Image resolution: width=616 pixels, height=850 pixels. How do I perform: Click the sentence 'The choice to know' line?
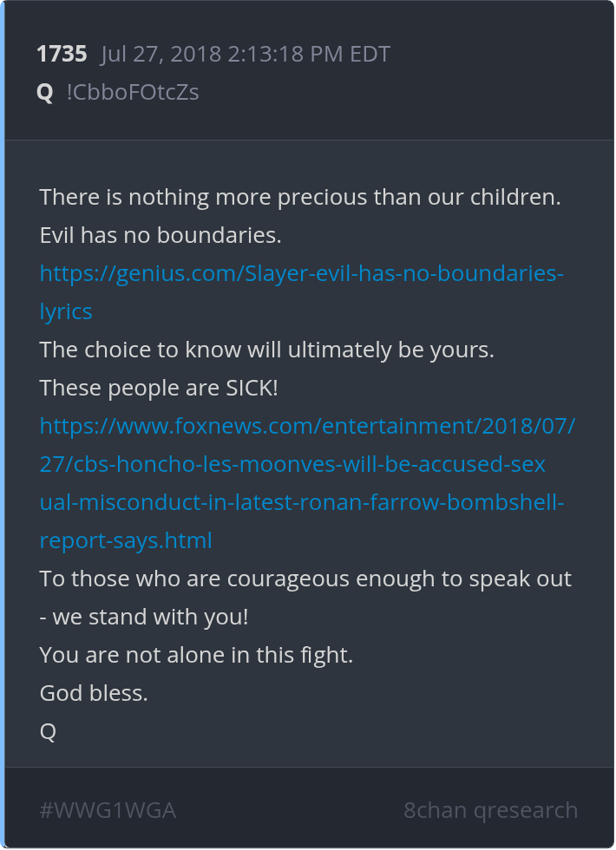266,350
